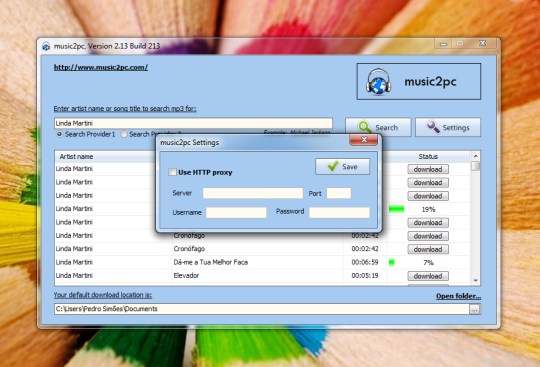
Task: Sort by the Status column header
Action: (428, 156)
